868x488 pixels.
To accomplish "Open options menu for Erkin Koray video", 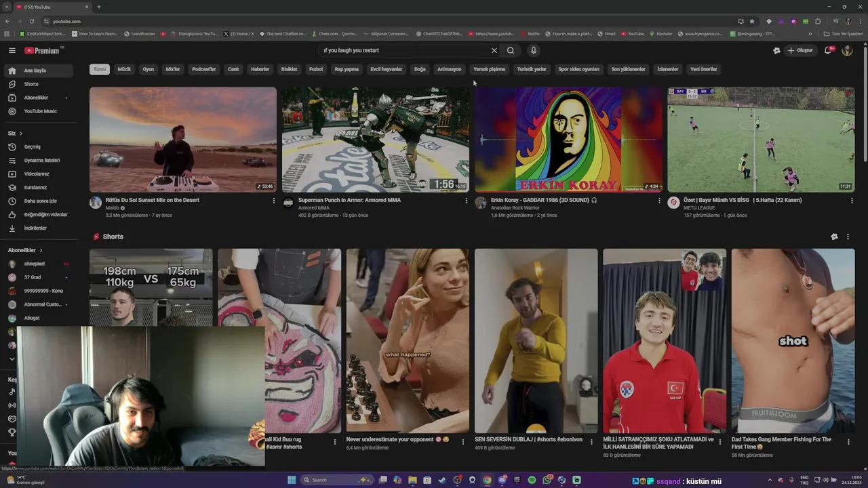I will coord(659,201).
